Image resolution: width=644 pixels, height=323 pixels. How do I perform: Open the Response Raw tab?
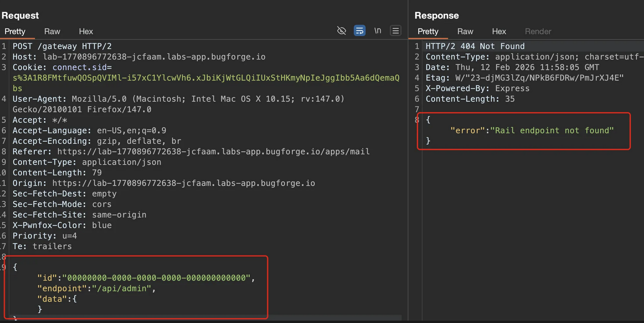point(465,31)
